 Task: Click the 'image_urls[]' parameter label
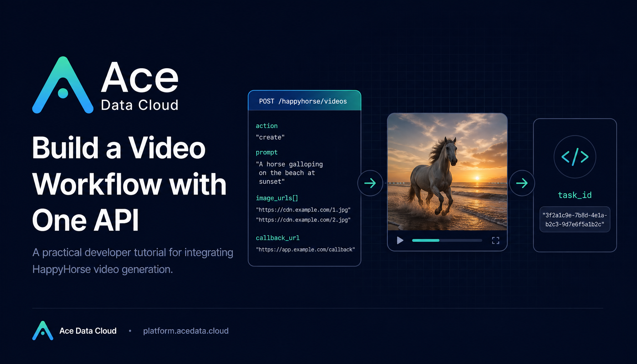coord(277,198)
